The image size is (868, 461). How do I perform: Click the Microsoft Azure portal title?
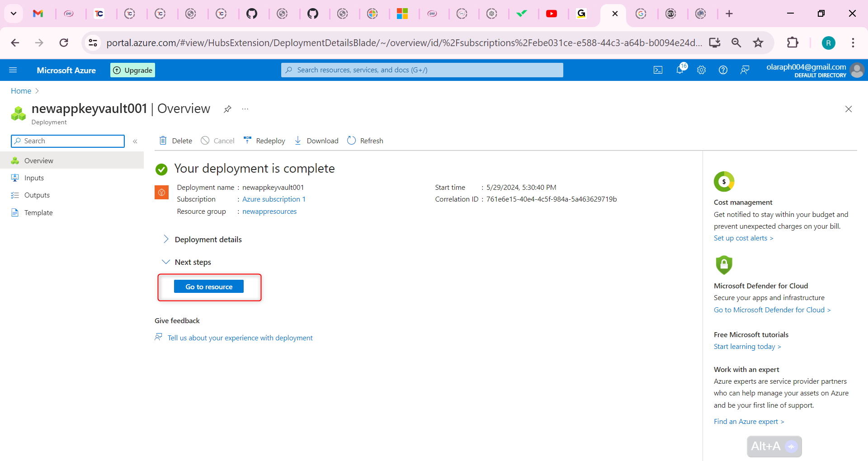tap(66, 70)
